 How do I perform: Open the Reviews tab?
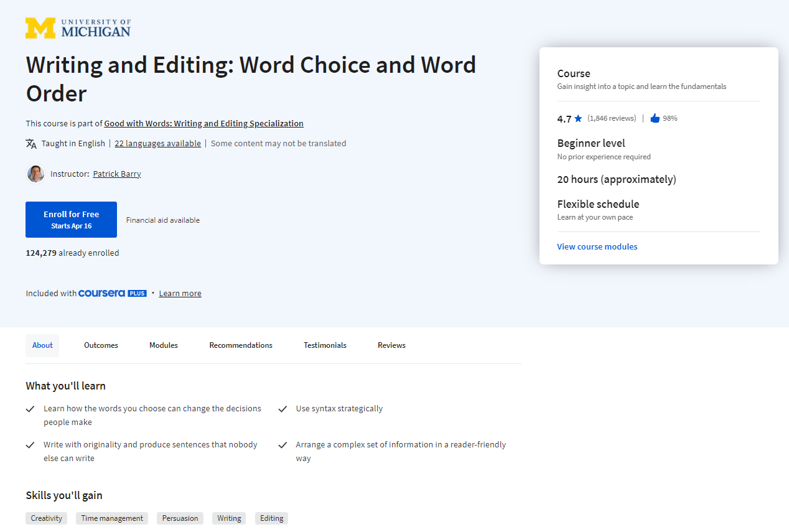391,345
